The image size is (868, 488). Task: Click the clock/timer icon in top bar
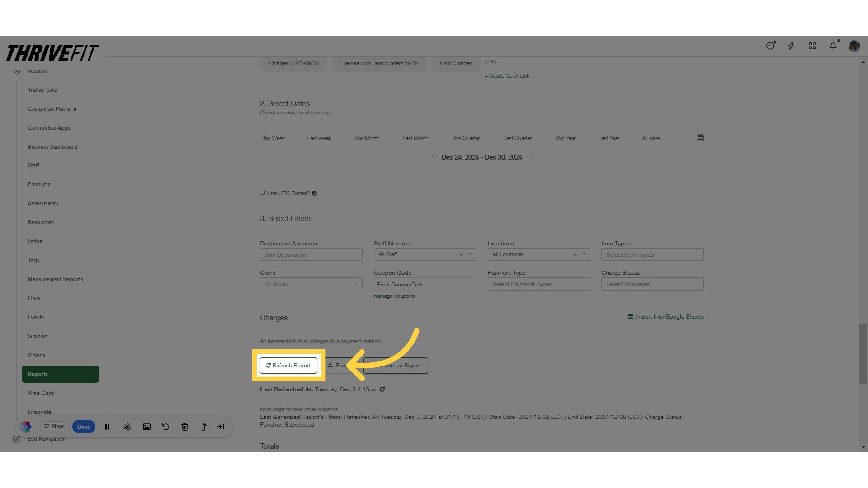point(770,46)
